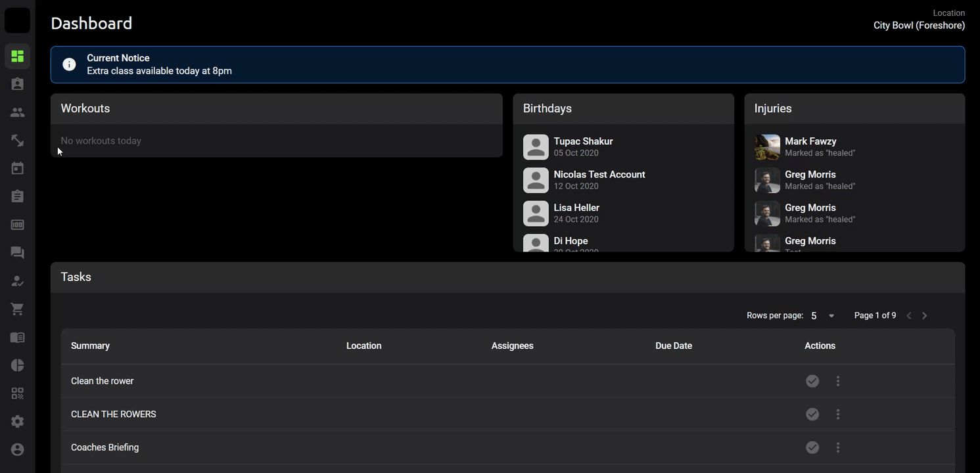Mark 'CLEAN THE ROWERS' task as complete
This screenshot has height=473, width=980.
(x=812, y=414)
